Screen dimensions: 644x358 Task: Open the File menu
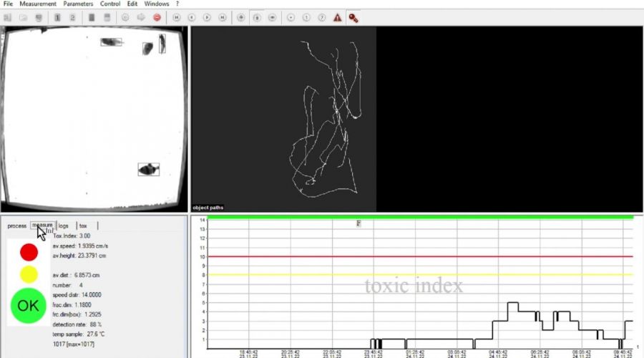8,4
